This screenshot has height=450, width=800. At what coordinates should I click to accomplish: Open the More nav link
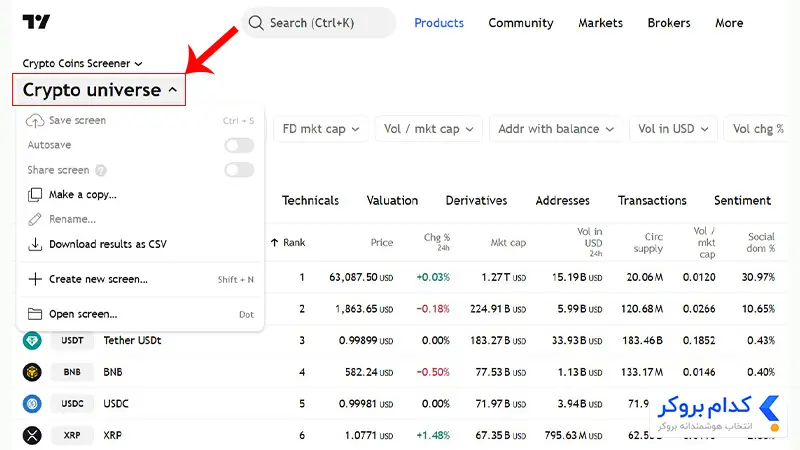click(x=729, y=23)
